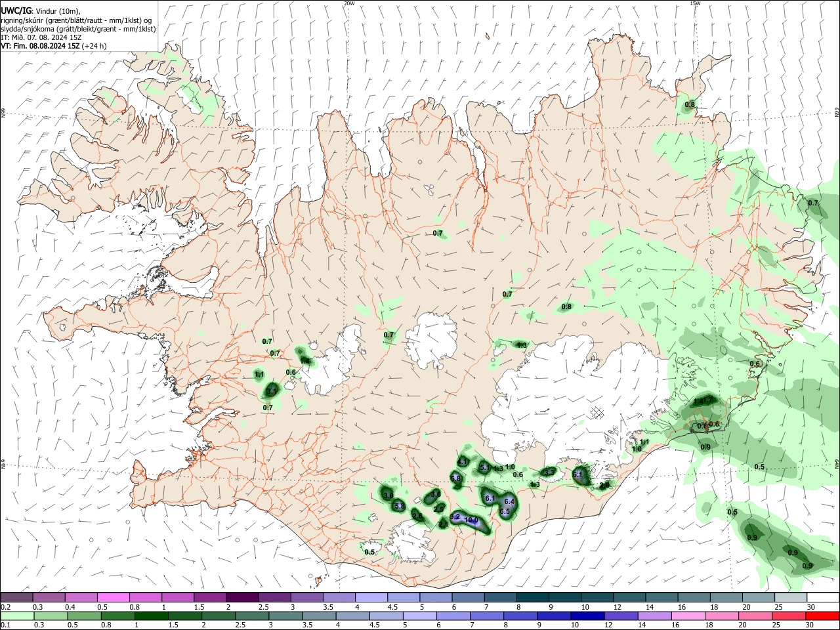
Task: Click the '2.6' precipitation value on the map
Action: (417, 516)
